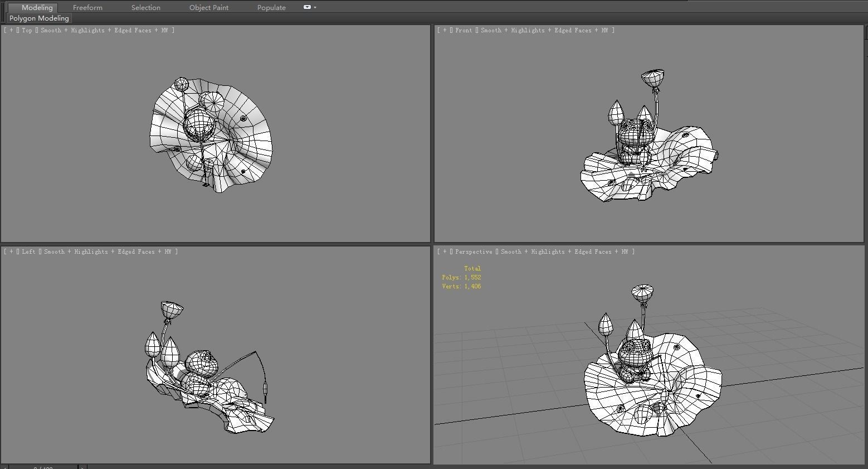Open the Front view label menu

coord(464,30)
